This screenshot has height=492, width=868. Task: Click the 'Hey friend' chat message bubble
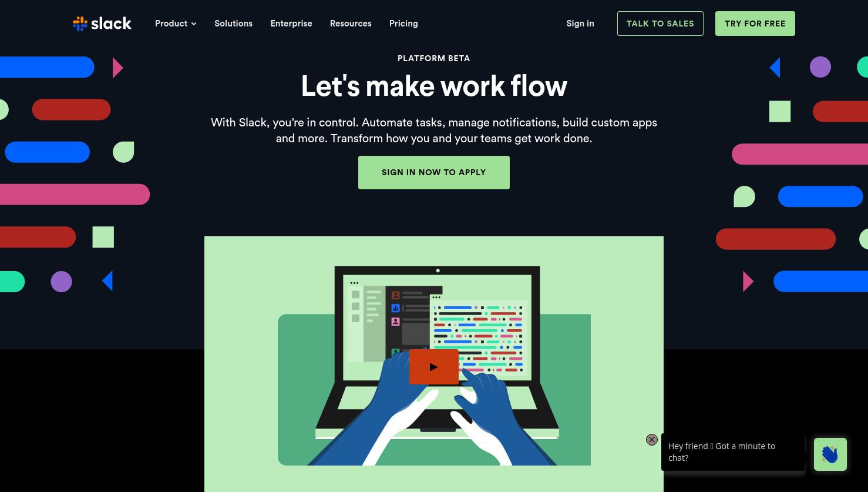(x=733, y=452)
